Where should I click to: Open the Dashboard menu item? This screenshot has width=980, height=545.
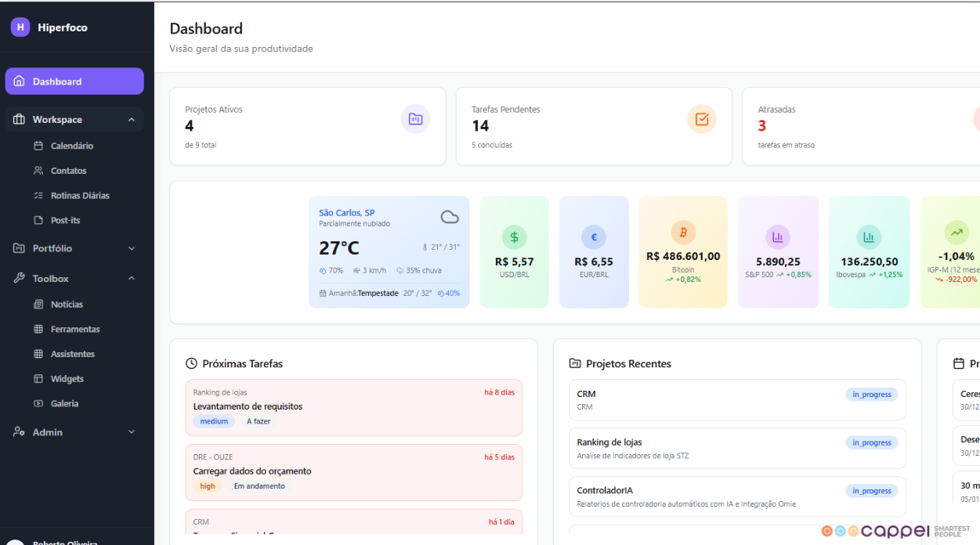click(74, 81)
